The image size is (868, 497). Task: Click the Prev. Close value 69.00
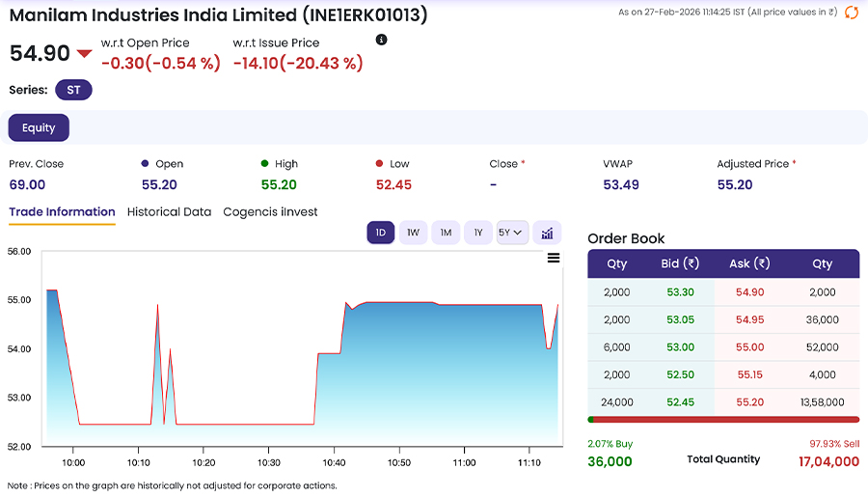(x=27, y=185)
